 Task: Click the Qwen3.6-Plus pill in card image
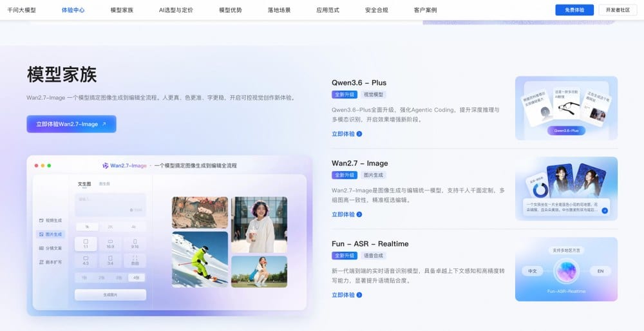coord(566,131)
